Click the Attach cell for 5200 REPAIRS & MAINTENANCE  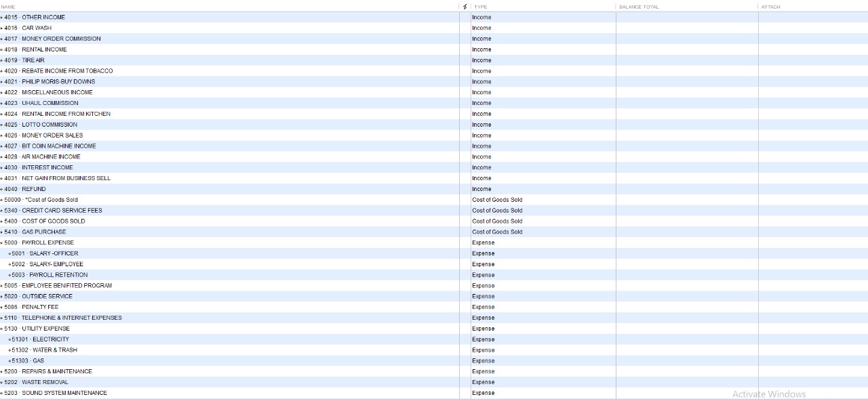(x=812, y=371)
